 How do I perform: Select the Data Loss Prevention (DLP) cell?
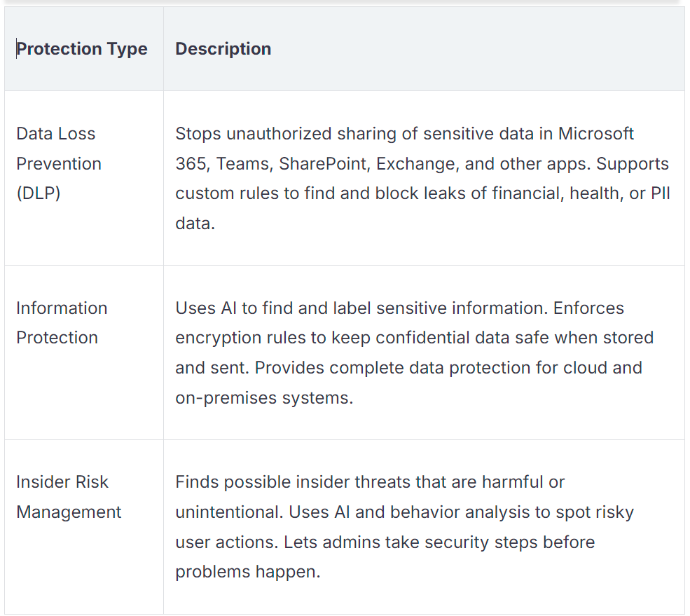coord(59,163)
